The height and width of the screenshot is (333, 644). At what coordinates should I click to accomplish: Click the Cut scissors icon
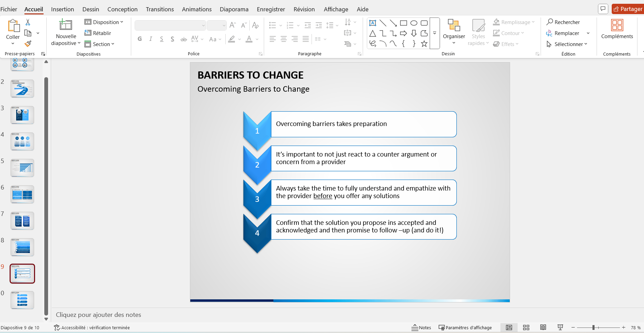(28, 22)
